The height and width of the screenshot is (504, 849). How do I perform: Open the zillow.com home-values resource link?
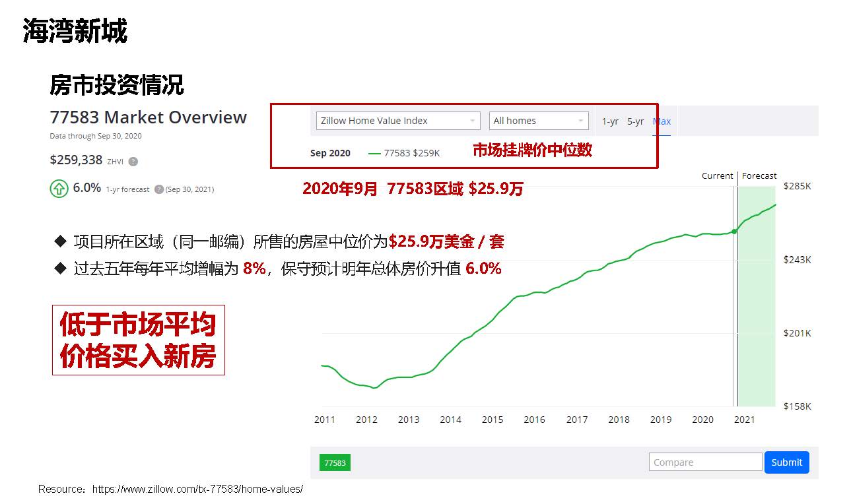197,489
